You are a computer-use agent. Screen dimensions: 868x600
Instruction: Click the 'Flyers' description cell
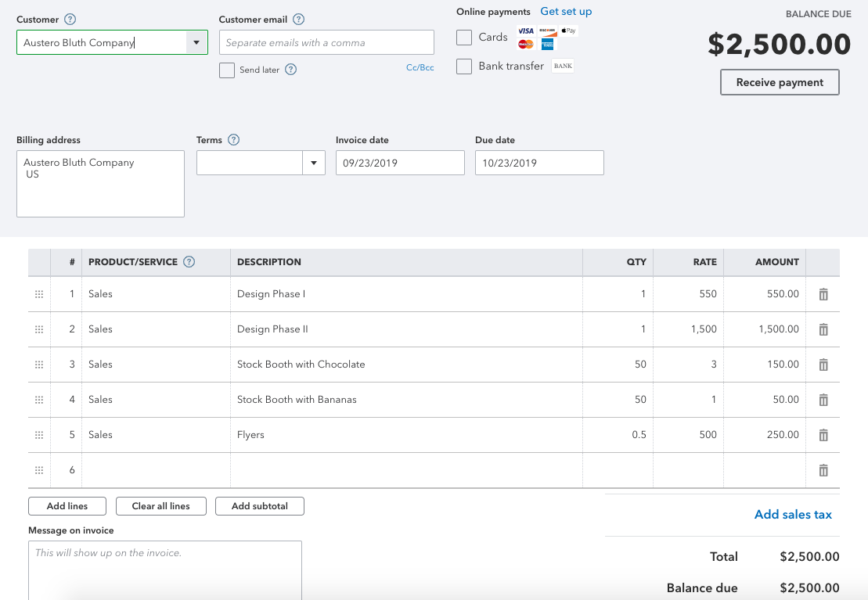click(406, 434)
